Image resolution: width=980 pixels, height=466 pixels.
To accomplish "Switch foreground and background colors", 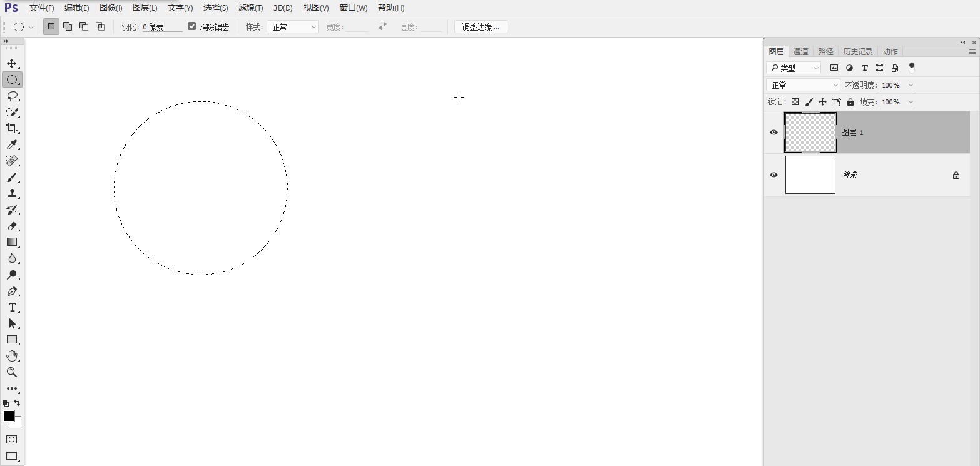I will click(x=17, y=403).
